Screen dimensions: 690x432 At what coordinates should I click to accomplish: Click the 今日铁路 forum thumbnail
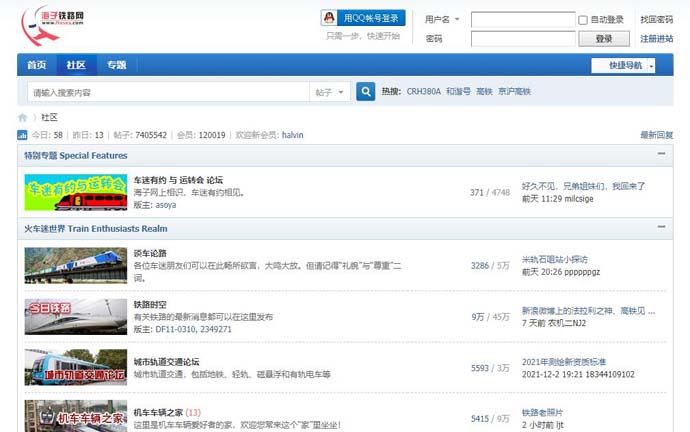pyautogui.click(x=76, y=316)
